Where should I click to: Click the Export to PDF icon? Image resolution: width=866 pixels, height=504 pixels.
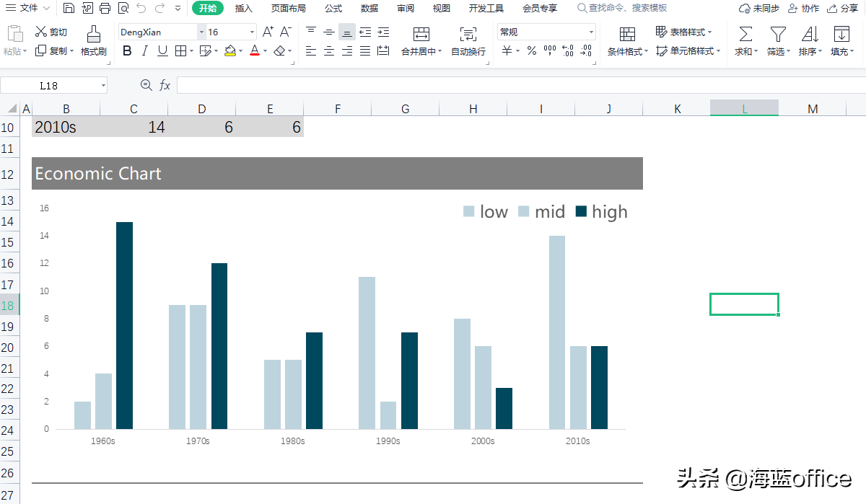tap(87, 9)
